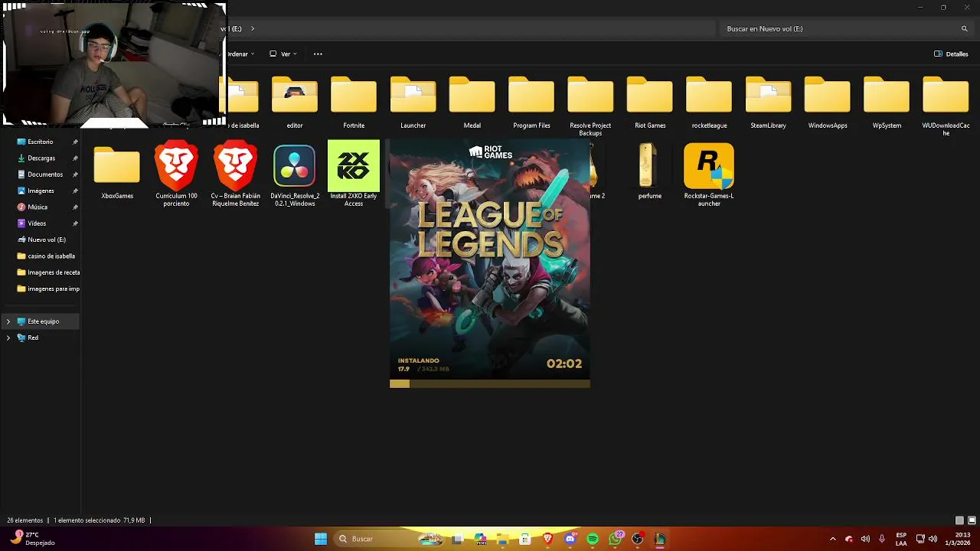980x551 pixels.
Task: Select the Rockstar-Games-Launcher installer
Action: [x=709, y=174]
